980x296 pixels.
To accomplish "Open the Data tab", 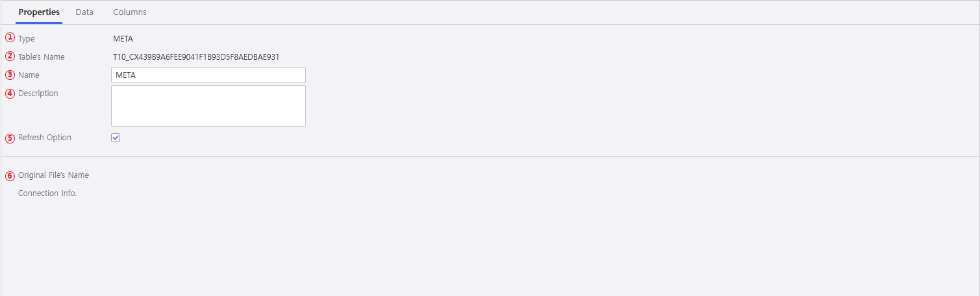I will pyautogui.click(x=84, y=12).
